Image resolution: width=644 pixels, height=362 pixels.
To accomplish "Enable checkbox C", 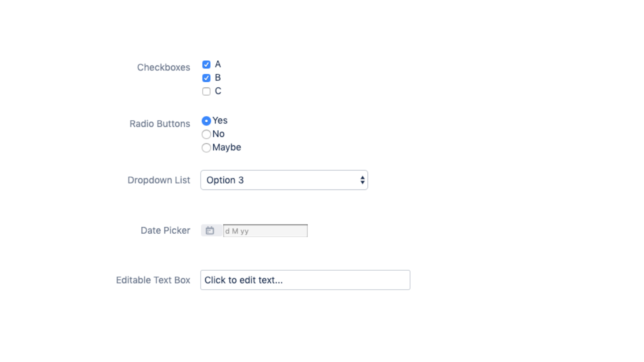I will (x=206, y=91).
